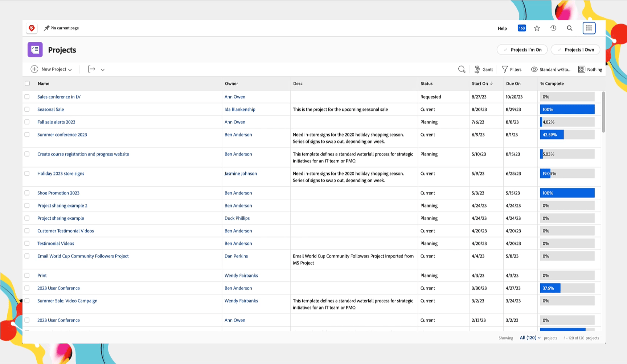This screenshot has height=364, width=627.
Task: Click the favorites star icon
Action: (x=537, y=28)
